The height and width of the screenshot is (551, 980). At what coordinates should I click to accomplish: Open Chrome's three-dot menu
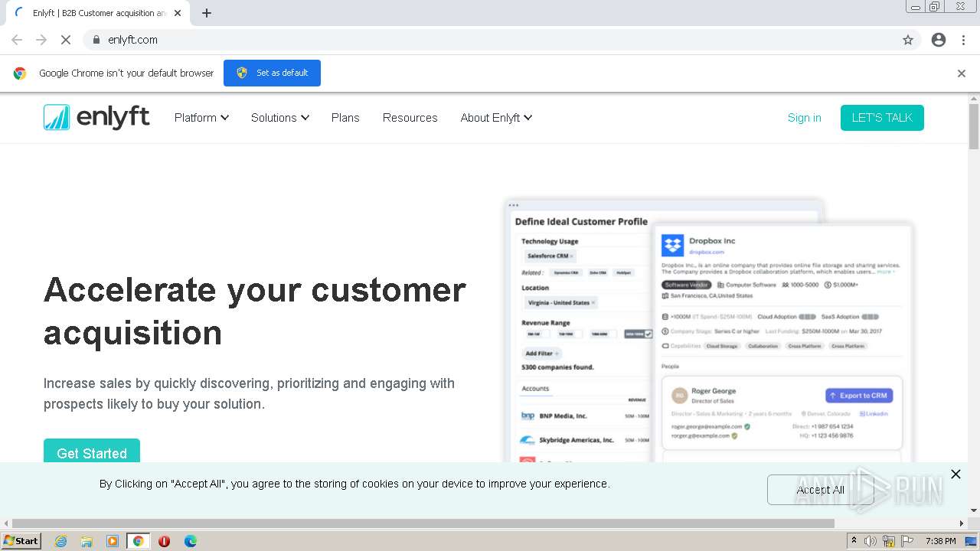point(963,40)
